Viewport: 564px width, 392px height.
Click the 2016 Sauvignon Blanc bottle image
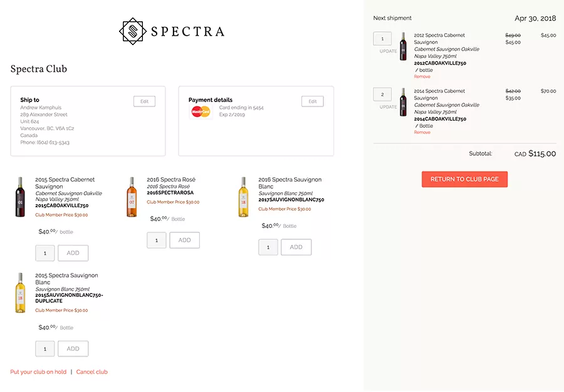tap(243, 197)
